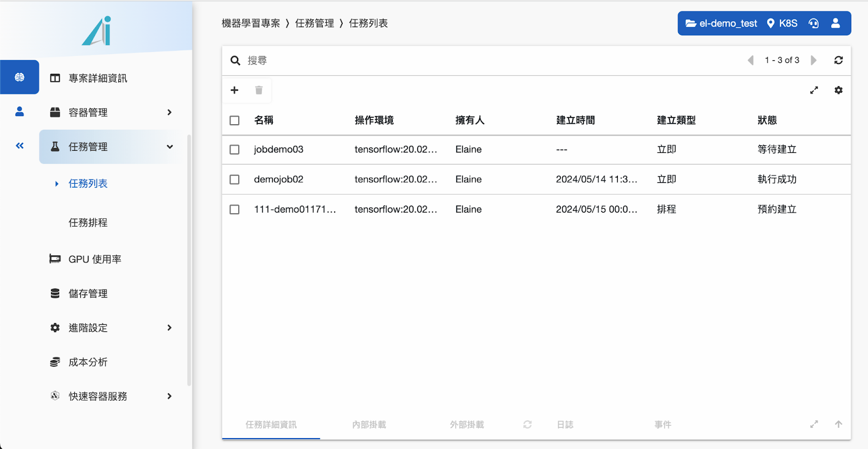
Task: Expand table with fullscreen arrows icon
Action: pyautogui.click(x=814, y=90)
